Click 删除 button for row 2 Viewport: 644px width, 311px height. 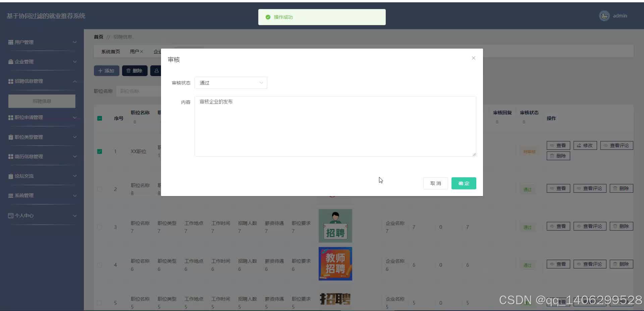[621, 188]
